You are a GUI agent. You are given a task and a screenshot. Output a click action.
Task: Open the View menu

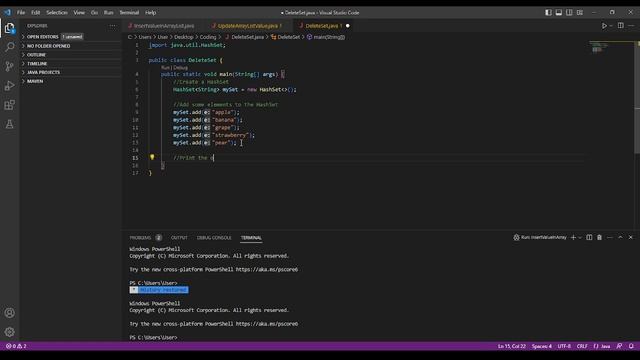click(x=79, y=13)
